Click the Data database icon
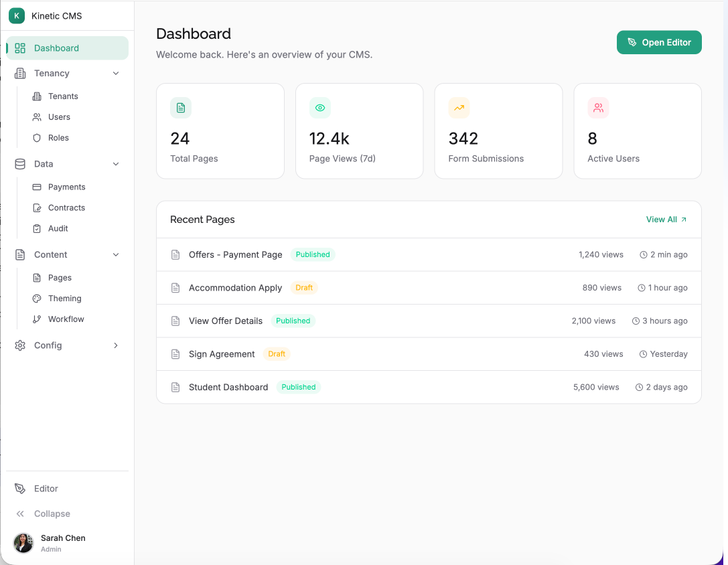 click(20, 164)
